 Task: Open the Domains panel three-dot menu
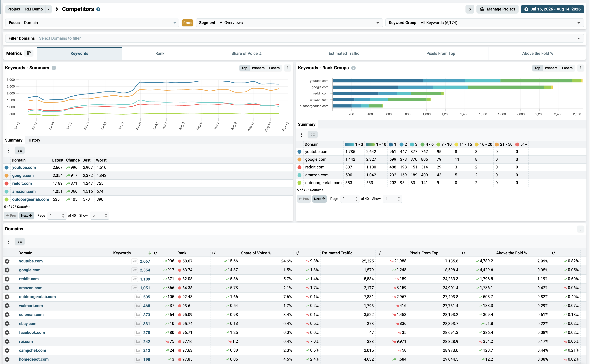coord(580,229)
